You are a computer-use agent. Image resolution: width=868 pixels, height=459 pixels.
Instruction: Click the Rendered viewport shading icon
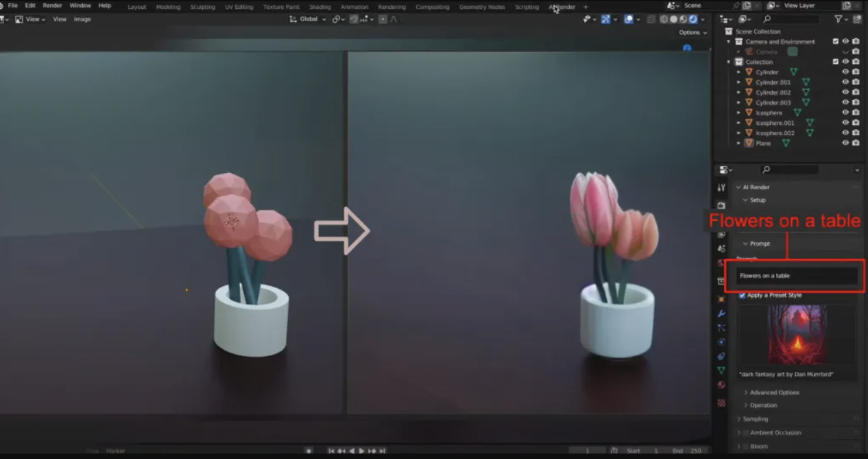tap(693, 19)
